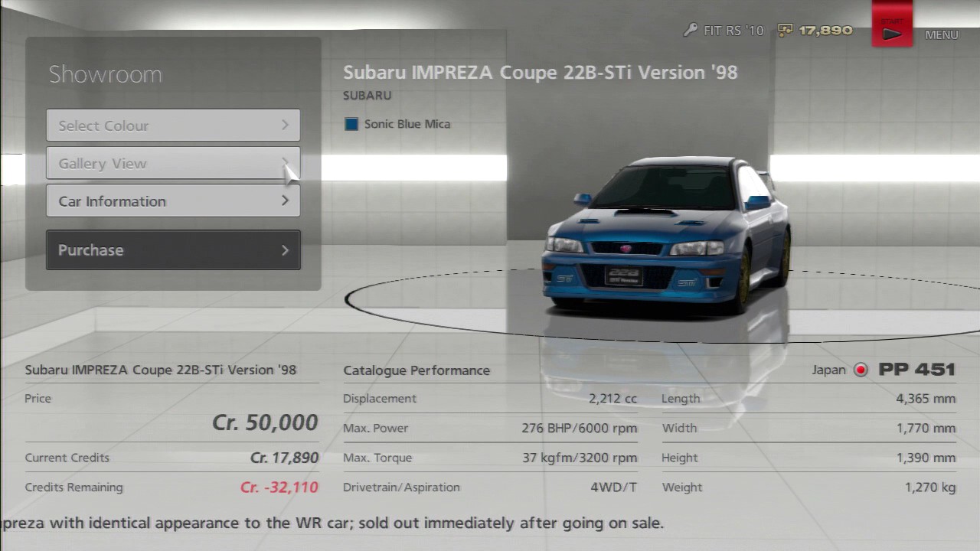This screenshot has height=551, width=980.
Task: Open the MENU at top right
Action: click(941, 34)
